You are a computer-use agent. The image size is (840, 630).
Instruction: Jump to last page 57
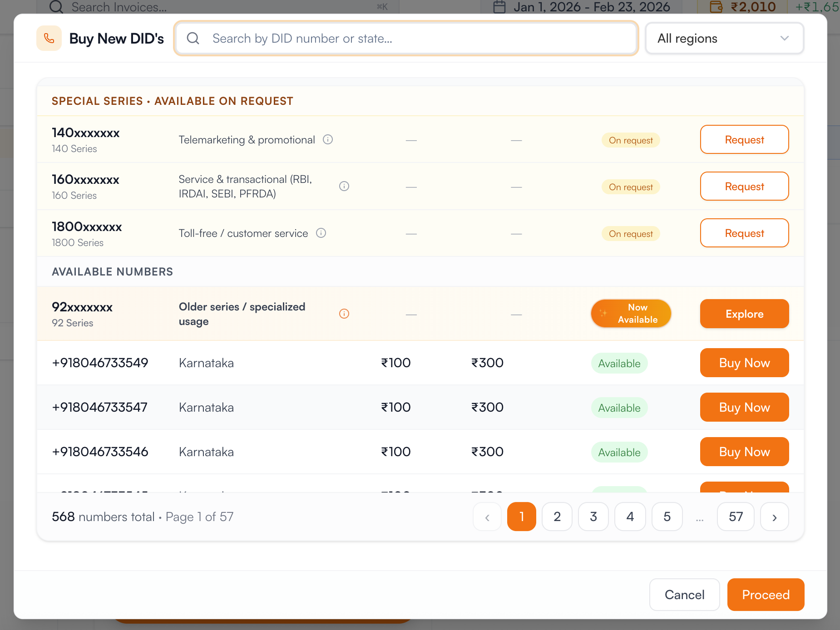(736, 517)
